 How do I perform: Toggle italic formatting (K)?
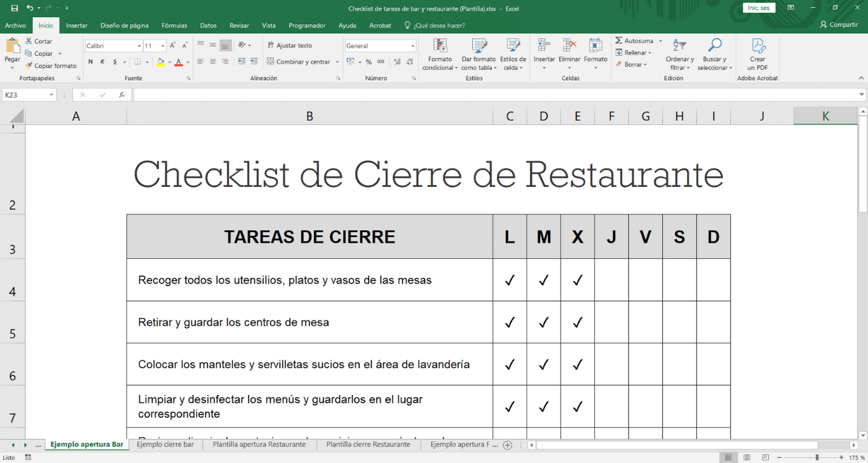102,62
